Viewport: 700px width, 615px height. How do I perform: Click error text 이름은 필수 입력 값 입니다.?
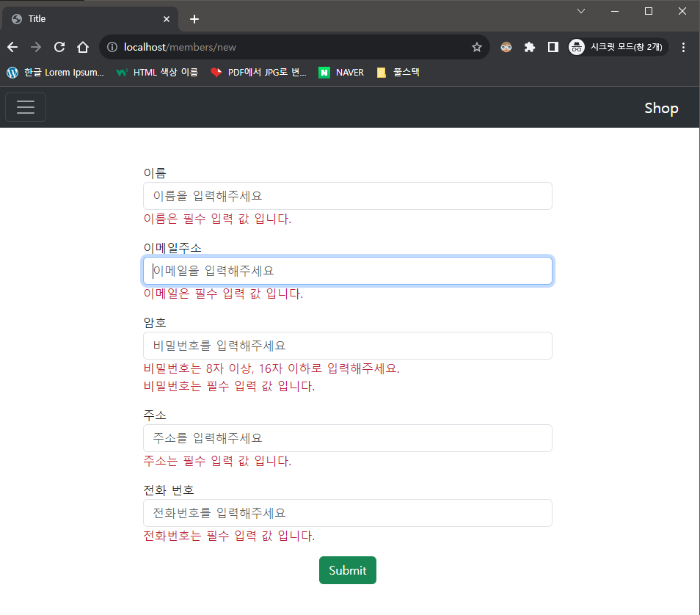coord(217,219)
